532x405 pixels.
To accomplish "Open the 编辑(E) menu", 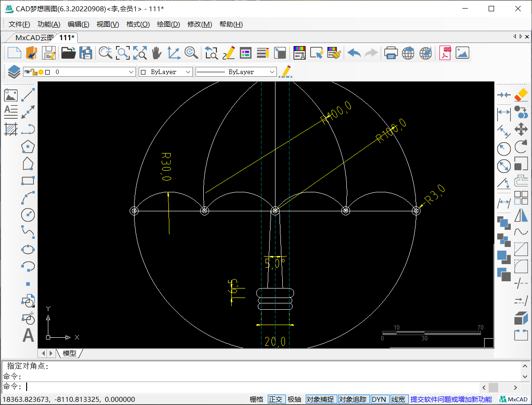I will click(79, 24).
